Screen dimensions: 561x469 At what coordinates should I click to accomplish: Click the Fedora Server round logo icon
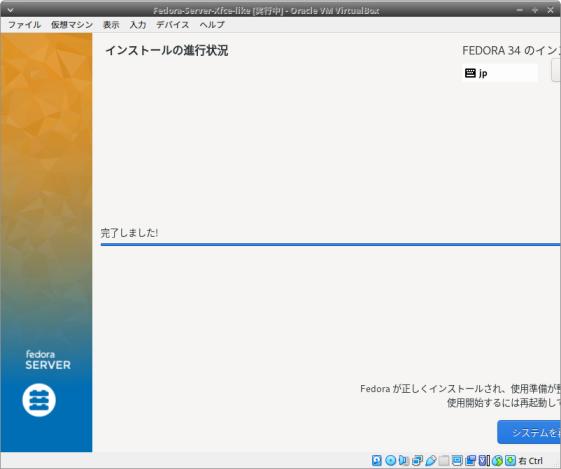[x=39, y=400]
